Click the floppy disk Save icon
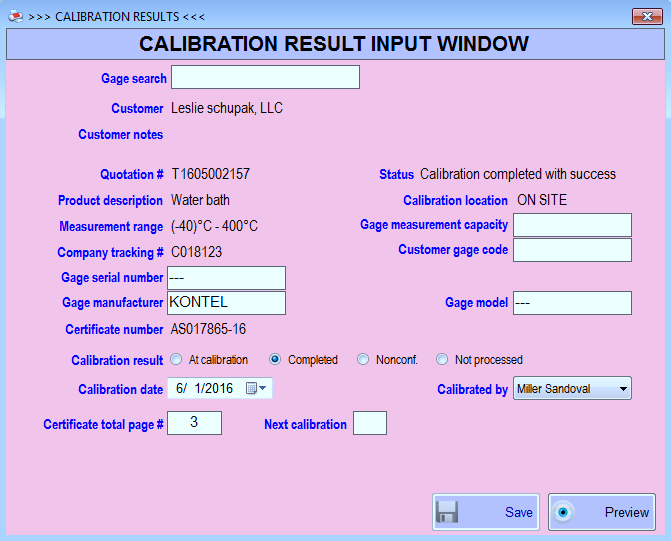Viewport: 671px width, 541px height. pos(447,512)
